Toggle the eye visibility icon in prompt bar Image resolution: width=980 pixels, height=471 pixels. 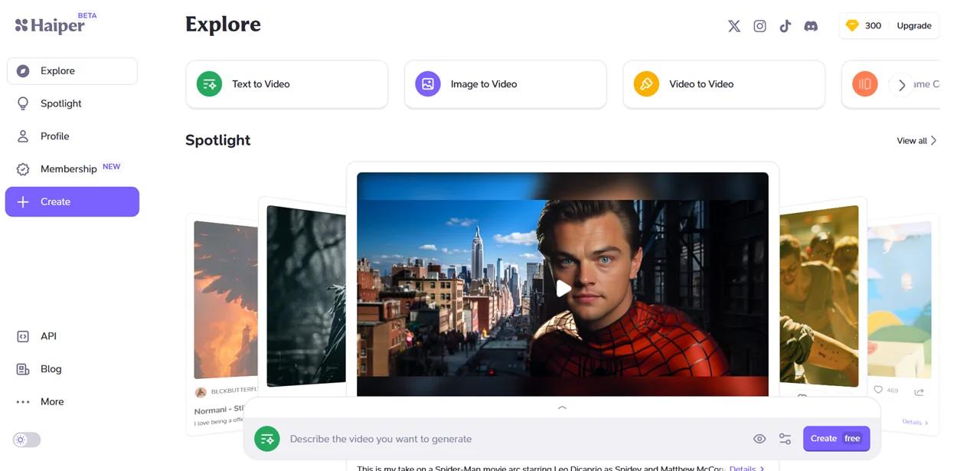point(759,439)
